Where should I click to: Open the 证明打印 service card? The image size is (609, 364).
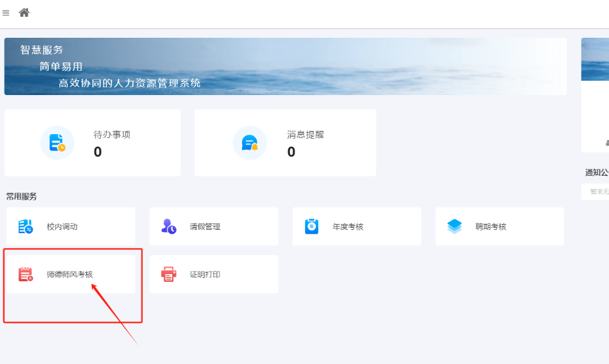[x=214, y=274]
